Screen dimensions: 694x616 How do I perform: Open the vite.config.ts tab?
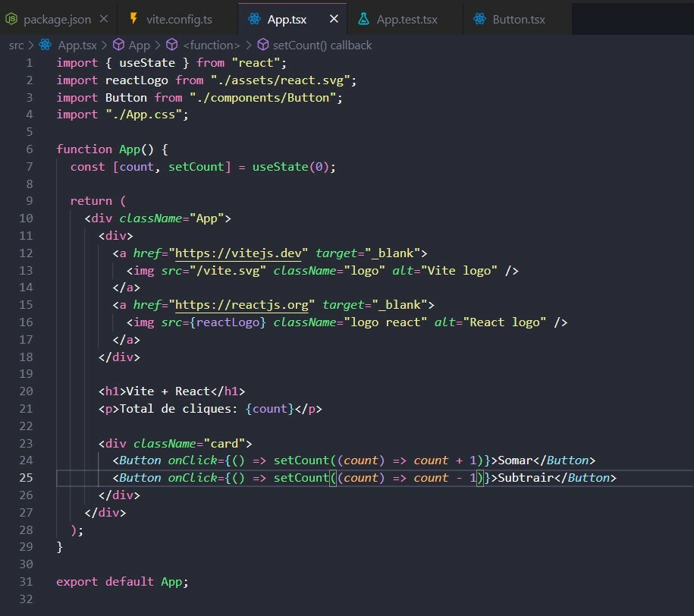[x=179, y=20]
